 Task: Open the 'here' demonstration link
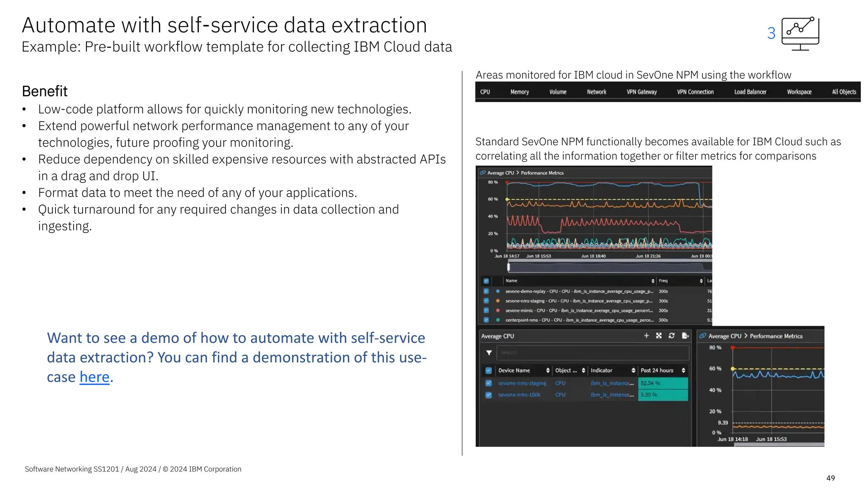pos(95,377)
